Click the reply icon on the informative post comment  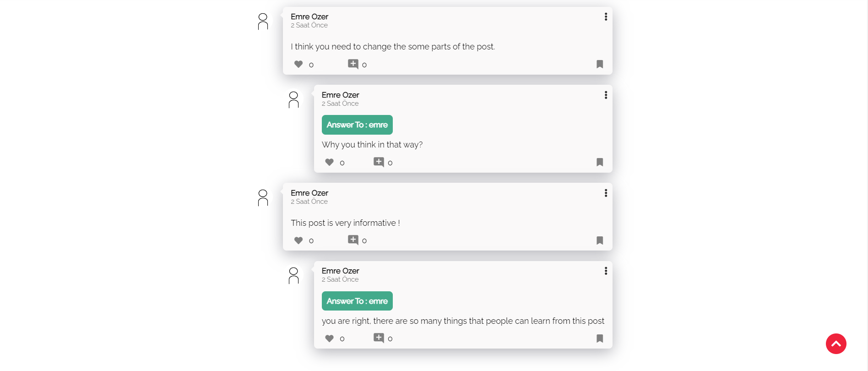pyautogui.click(x=353, y=240)
